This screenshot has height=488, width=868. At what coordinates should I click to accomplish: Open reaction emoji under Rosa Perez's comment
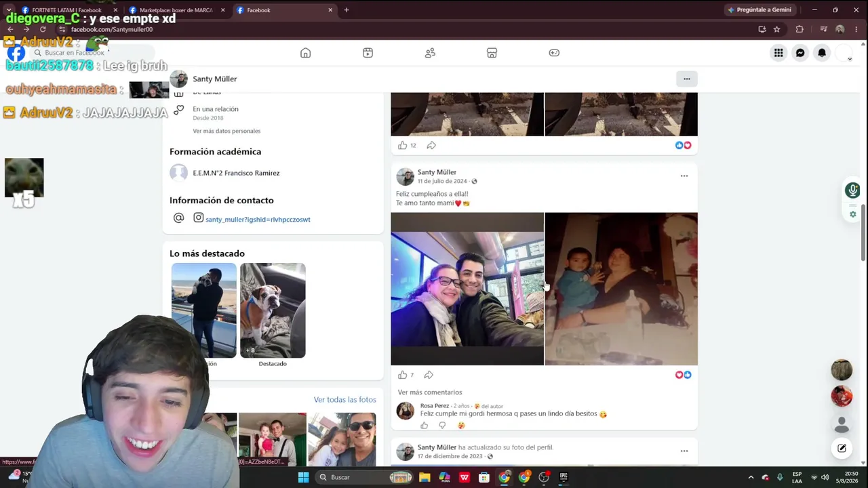click(461, 426)
